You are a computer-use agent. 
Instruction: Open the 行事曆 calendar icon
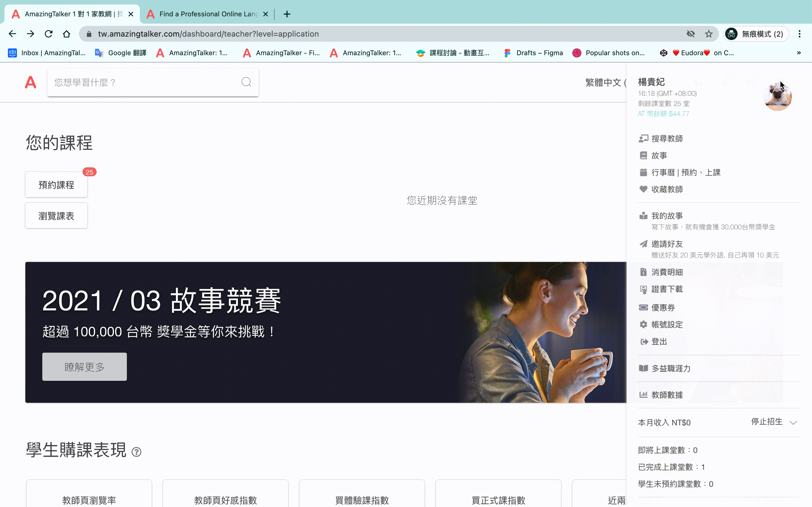644,172
